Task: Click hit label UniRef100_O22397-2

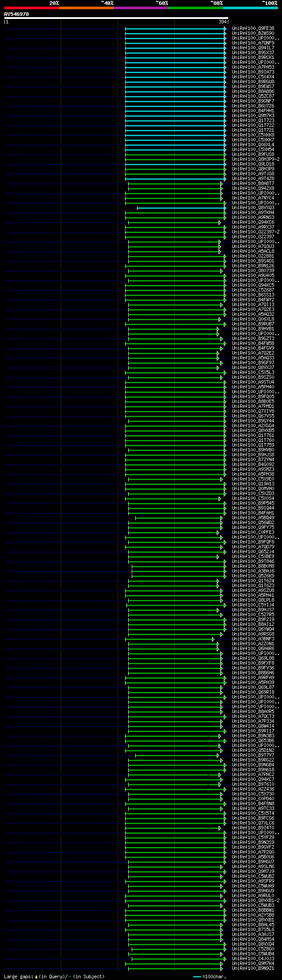Action: (x=256, y=232)
